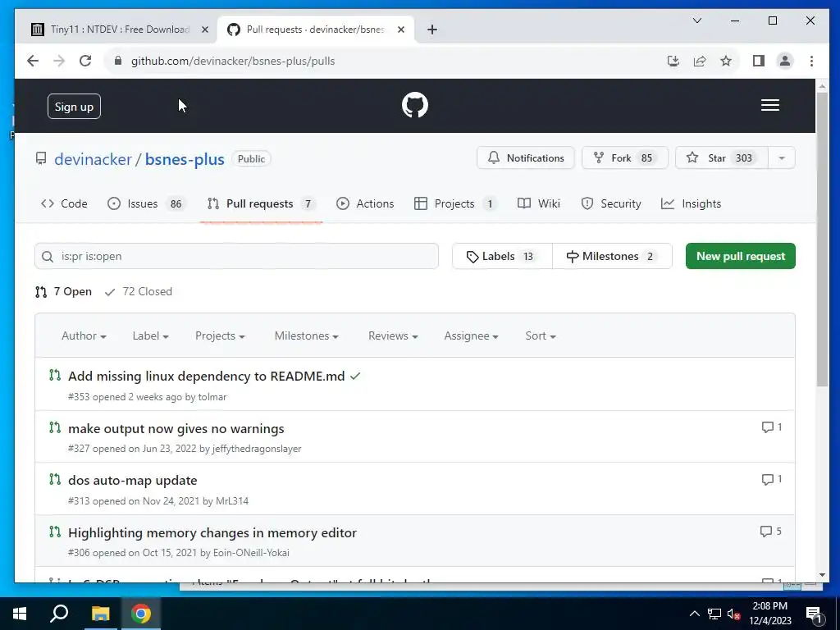Open the Milestones 2 button
840x630 pixels.
[612, 257]
